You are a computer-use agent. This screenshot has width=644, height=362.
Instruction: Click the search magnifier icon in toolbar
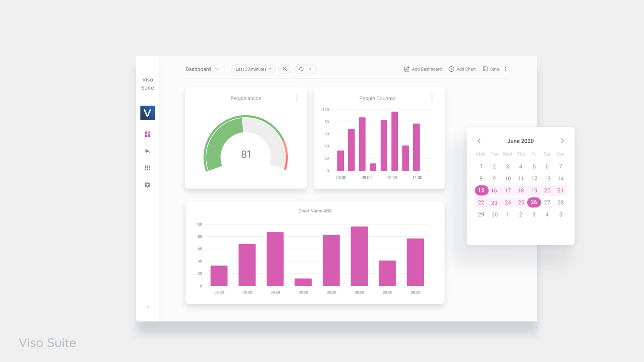pyautogui.click(x=285, y=69)
